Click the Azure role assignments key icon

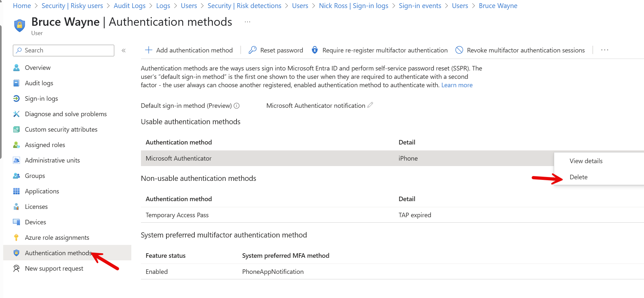pyautogui.click(x=16, y=237)
